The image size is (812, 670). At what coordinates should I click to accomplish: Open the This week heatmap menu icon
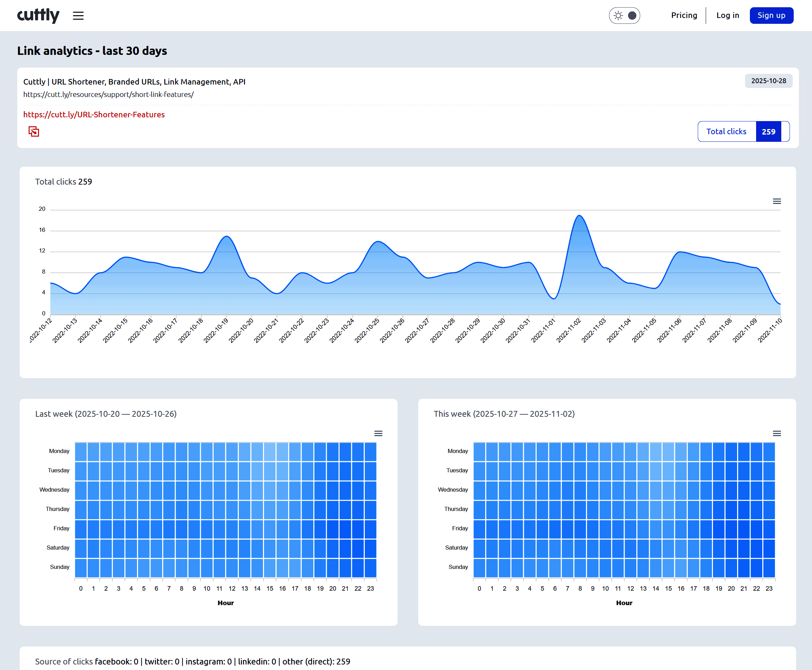(x=776, y=433)
